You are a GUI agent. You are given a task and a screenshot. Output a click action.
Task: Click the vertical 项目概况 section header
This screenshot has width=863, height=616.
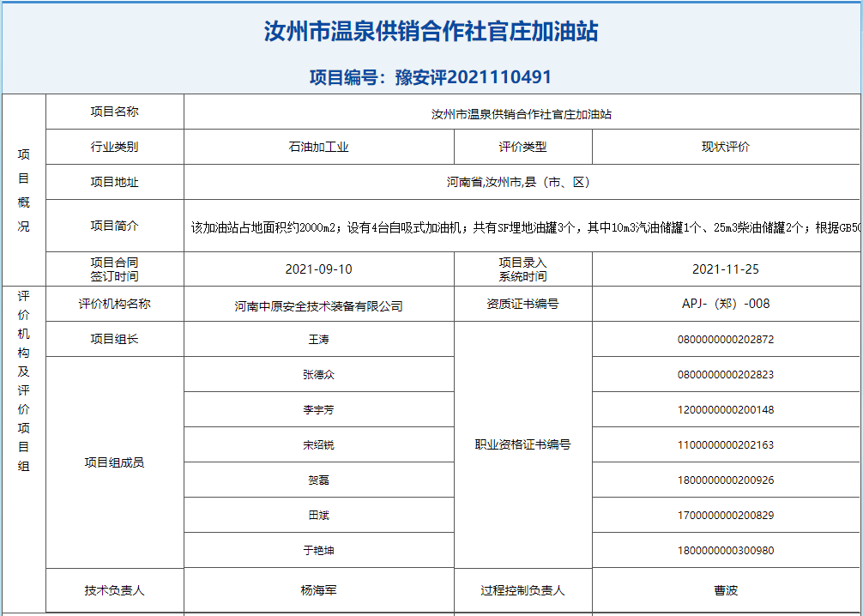tap(24, 190)
